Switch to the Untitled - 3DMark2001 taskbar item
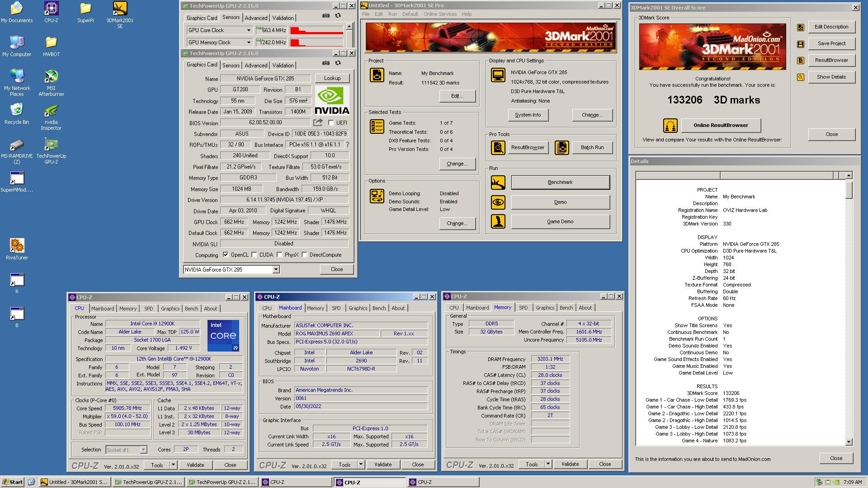 coord(75,482)
